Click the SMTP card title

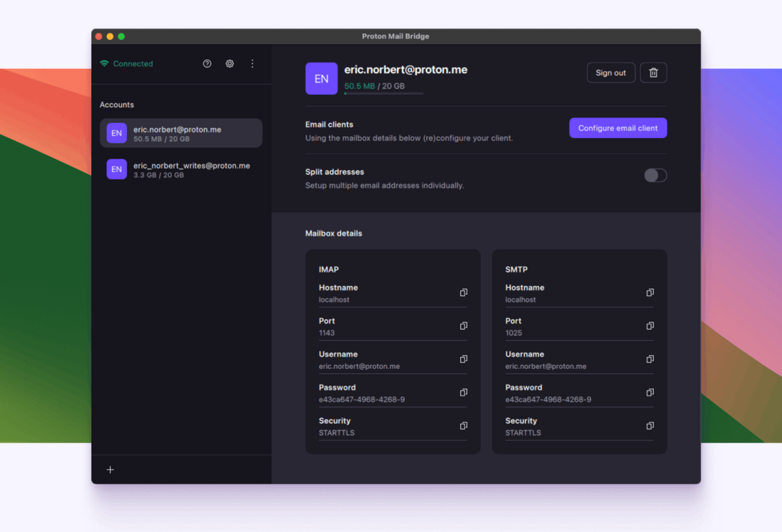516,269
